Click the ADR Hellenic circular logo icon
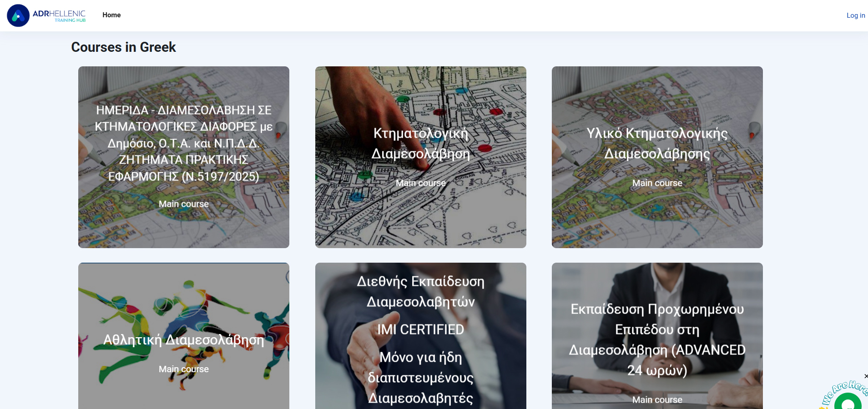 tap(18, 15)
